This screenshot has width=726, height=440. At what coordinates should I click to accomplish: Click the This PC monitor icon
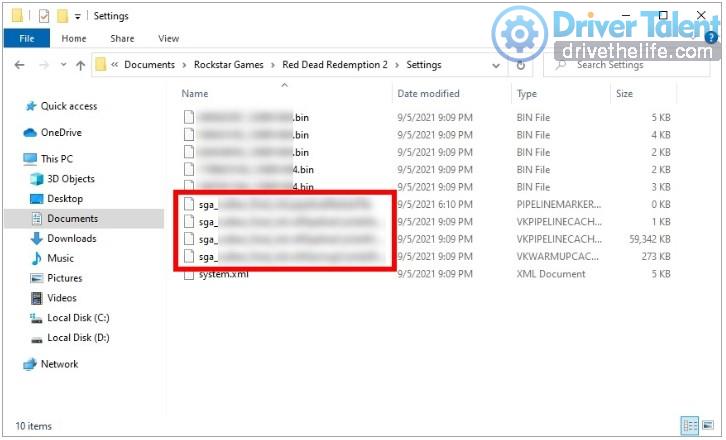[30, 159]
